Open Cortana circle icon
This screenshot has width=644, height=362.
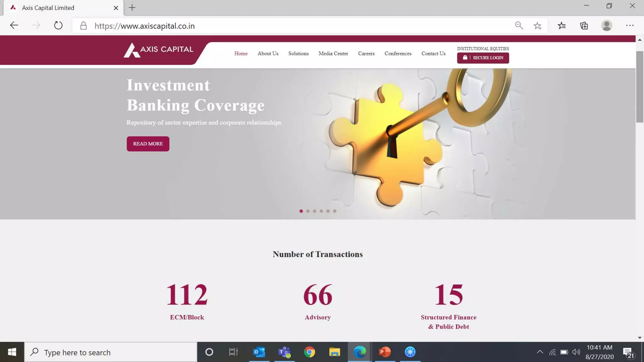(209, 352)
